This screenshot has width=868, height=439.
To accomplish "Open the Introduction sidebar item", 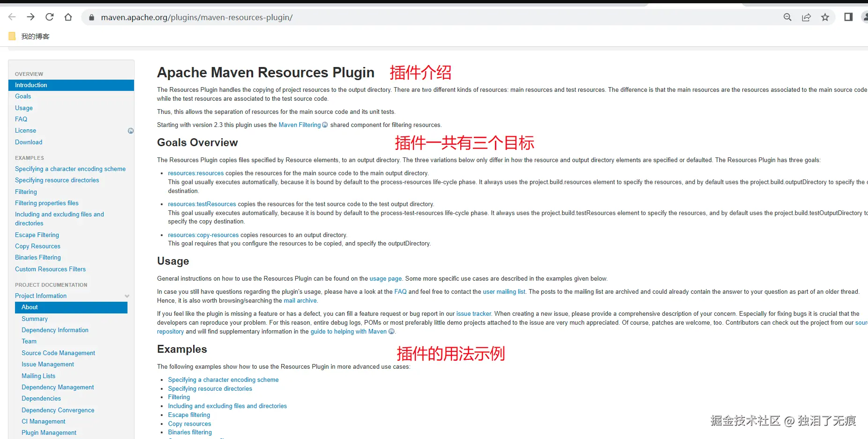I will pos(71,85).
